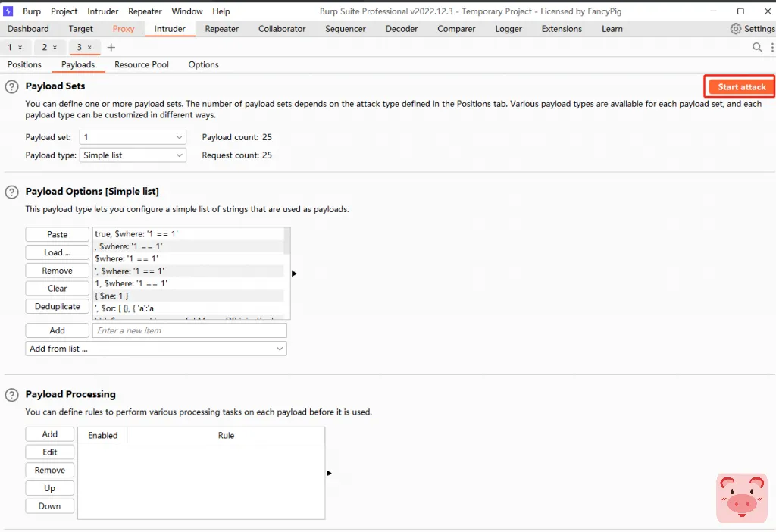The width and height of the screenshot is (776, 532).
Task: Open the Help menu
Action: (221, 11)
